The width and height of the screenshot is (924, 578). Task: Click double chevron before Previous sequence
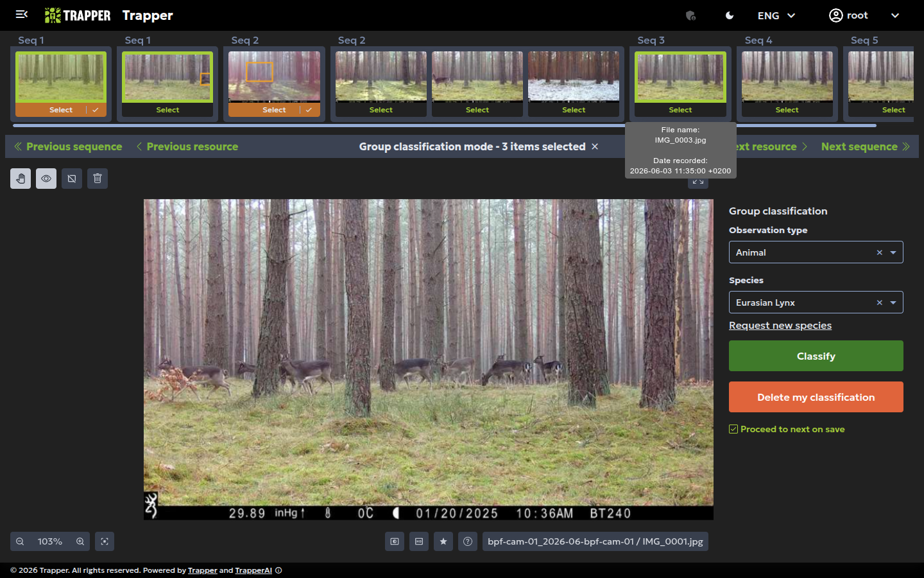[18, 146]
